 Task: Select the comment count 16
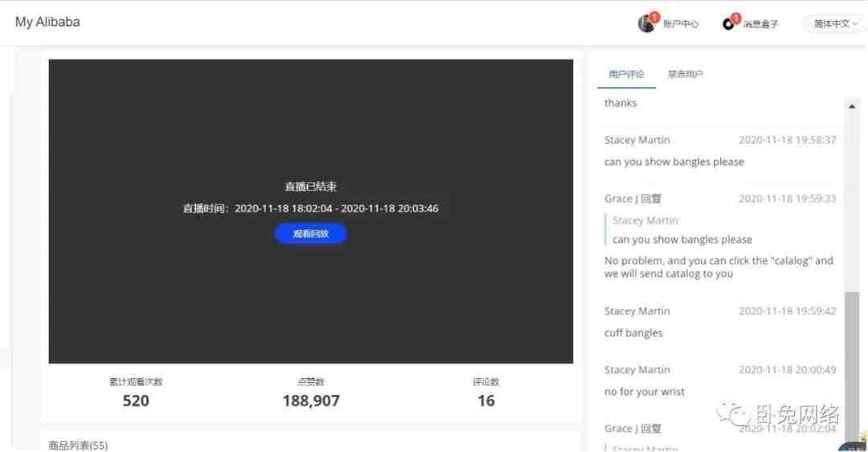point(486,401)
